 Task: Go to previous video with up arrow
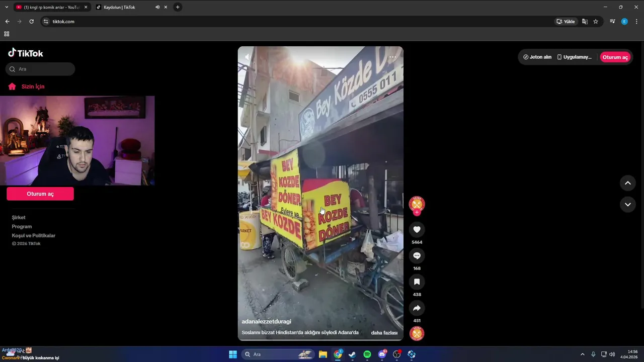[x=627, y=183]
